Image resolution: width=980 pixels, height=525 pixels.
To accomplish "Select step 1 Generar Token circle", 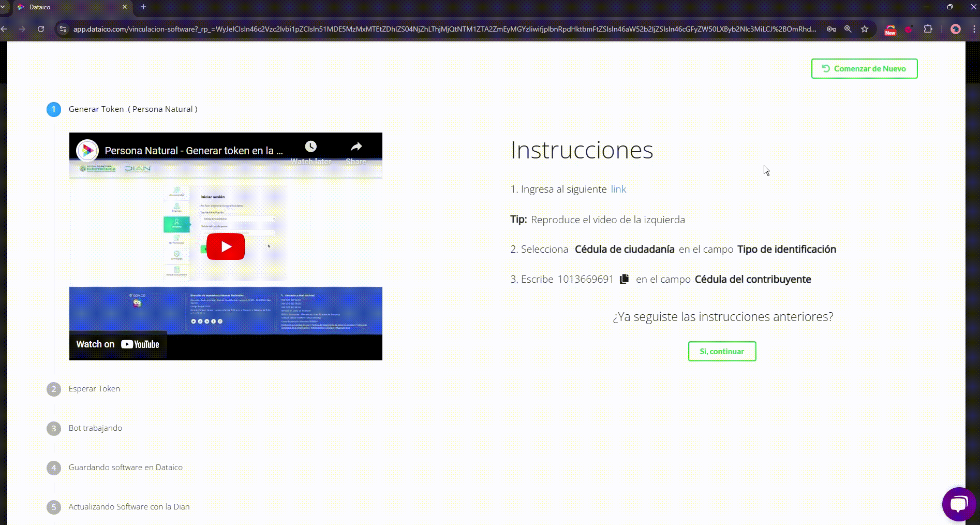I will pos(54,109).
